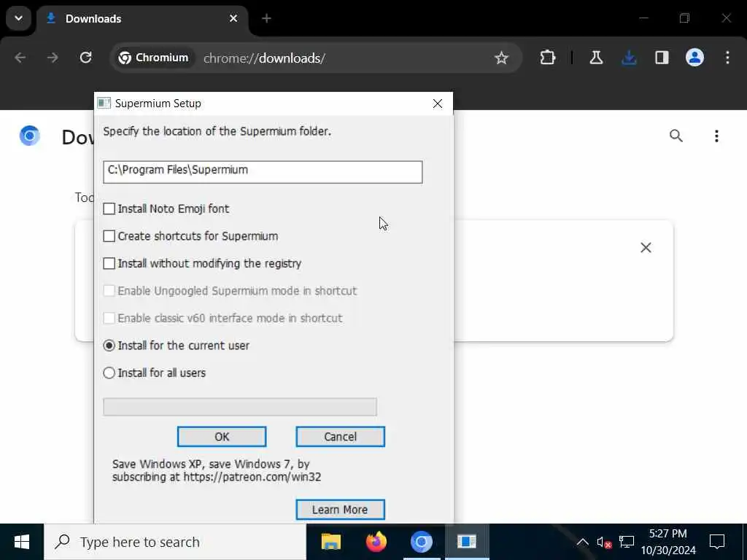747x560 pixels.
Task: Open the muted volume icon
Action: click(x=604, y=542)
